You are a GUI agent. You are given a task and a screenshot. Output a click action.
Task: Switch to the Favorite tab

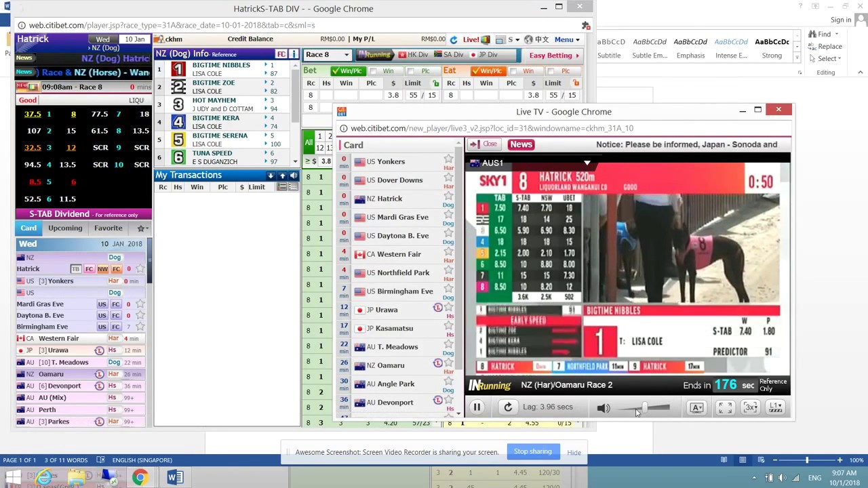[108, 228]
